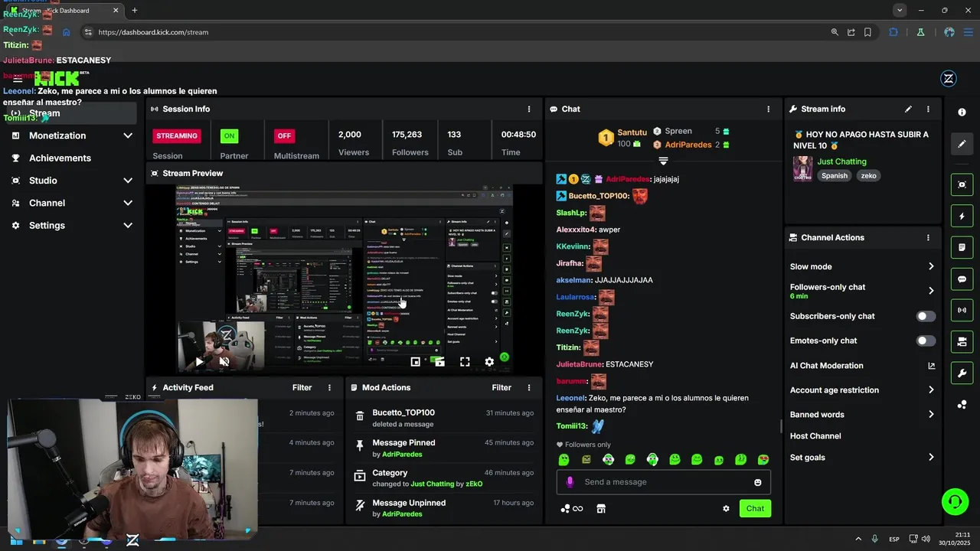The height and width of the screenshot is (551, 980).
Task: Click the shop storefront icon below chat
Action: (601, 508)
